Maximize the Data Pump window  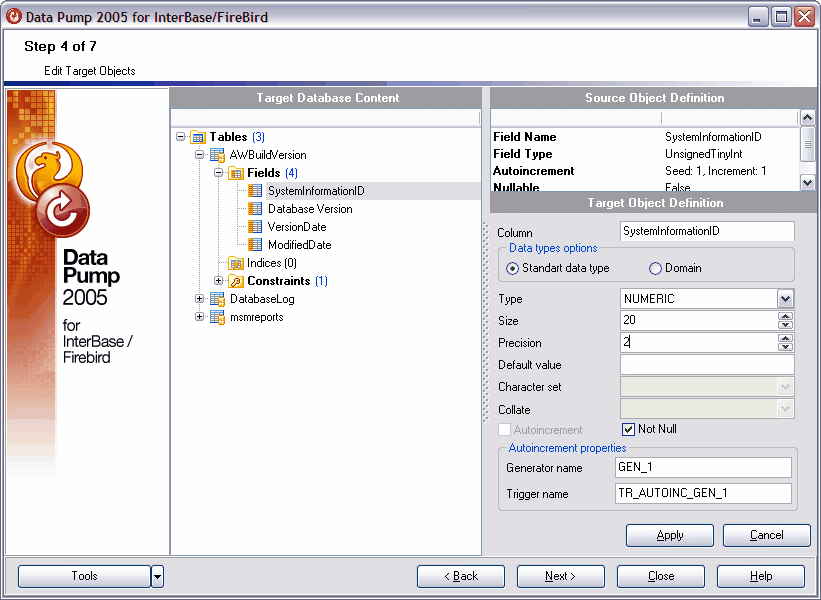[781, 17]
